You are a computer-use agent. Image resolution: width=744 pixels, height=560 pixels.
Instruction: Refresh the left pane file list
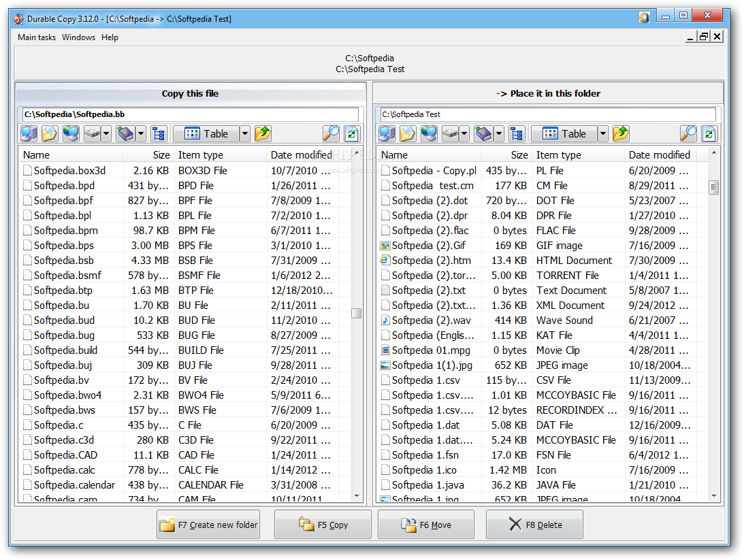click(352, 134)
